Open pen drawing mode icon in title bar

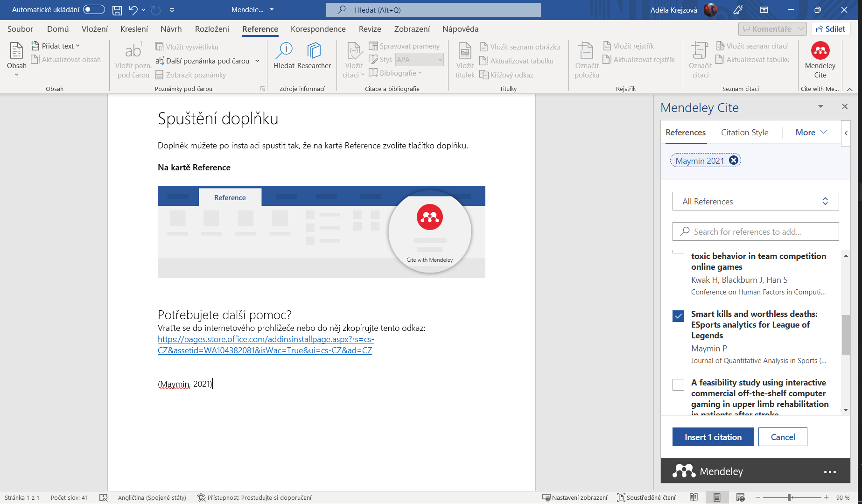pos(738,10)
